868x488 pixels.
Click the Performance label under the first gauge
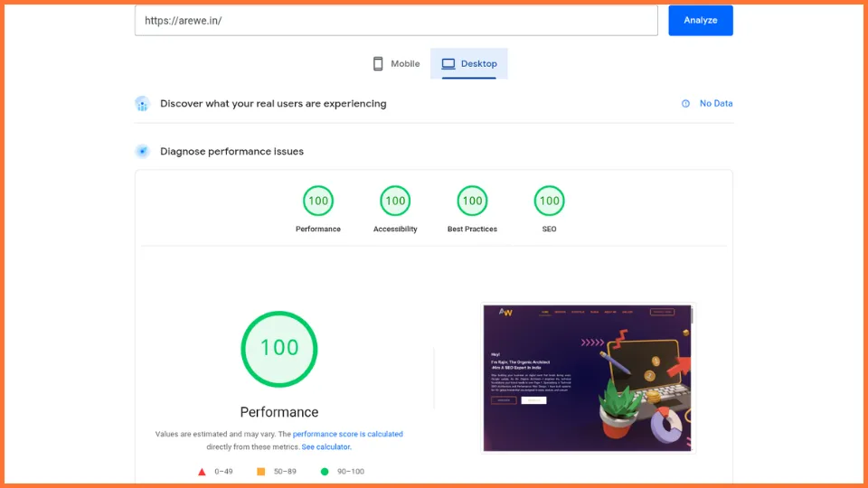pos(317,229)
